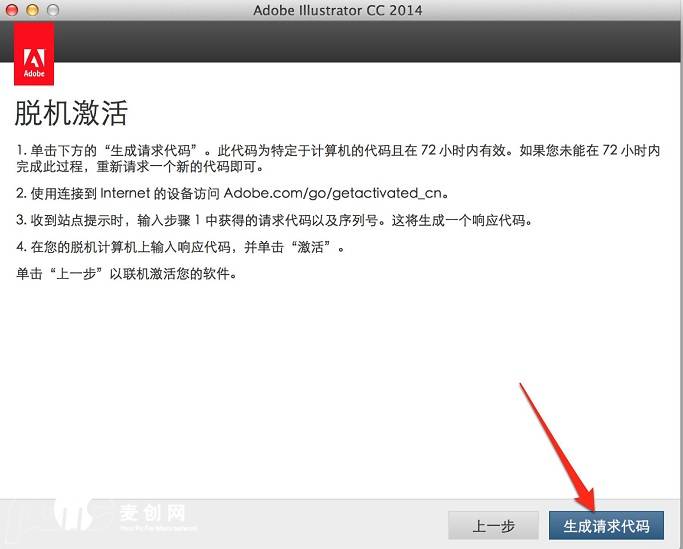Minimize the window with the yellow button
Image resolution: width=683 pixels, height=549 pixels.
32,10
